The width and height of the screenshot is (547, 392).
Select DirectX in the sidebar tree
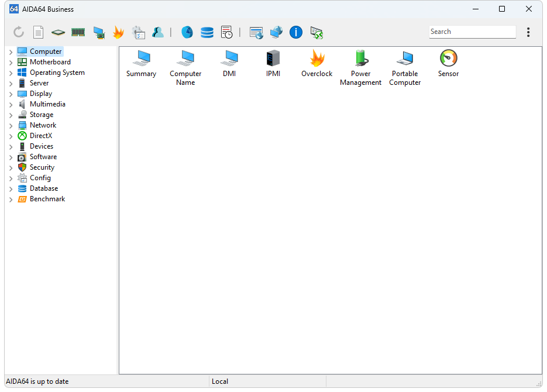(x=41, y=136)
